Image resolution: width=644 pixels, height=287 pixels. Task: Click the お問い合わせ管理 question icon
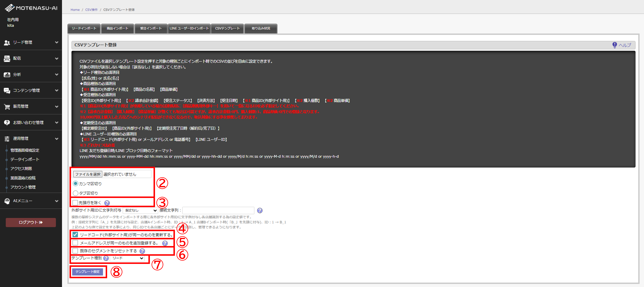coord(7,122)
